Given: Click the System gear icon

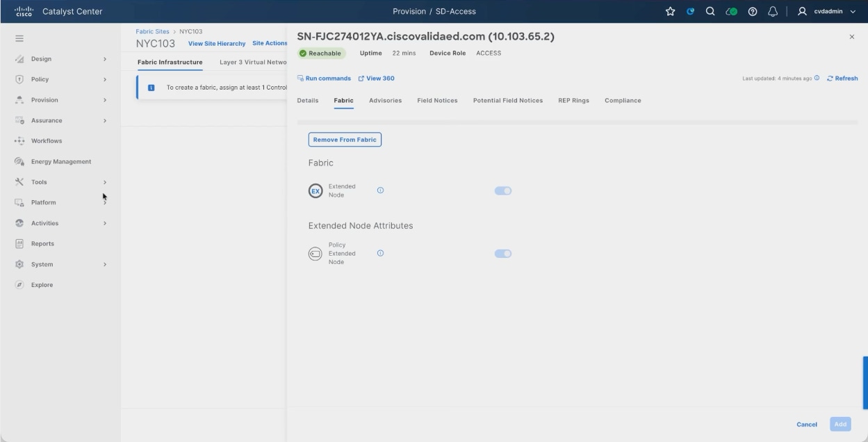Looking at the screenshot, I should (19, 264).
